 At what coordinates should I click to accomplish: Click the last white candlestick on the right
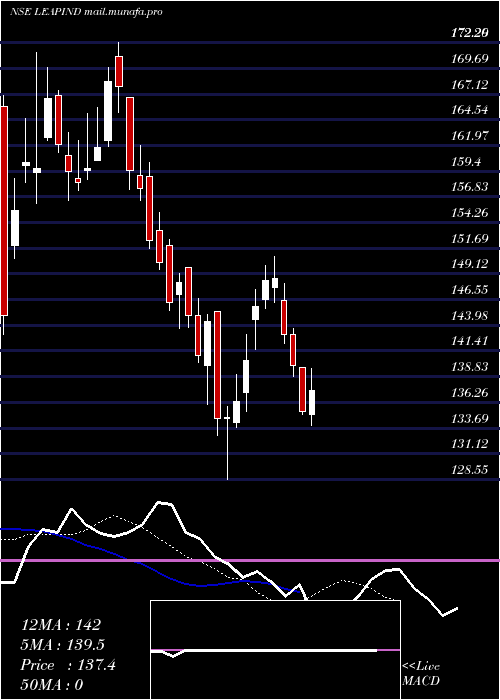[312, 397]
